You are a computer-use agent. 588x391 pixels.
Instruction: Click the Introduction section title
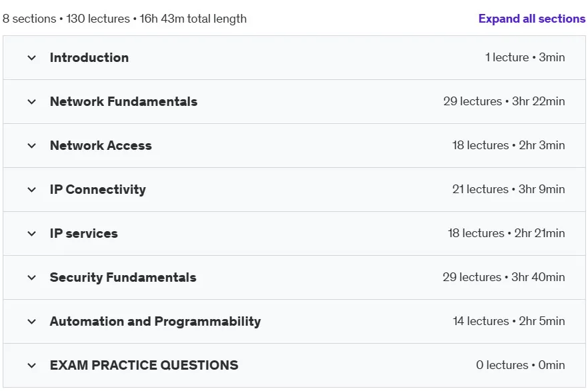89,58
